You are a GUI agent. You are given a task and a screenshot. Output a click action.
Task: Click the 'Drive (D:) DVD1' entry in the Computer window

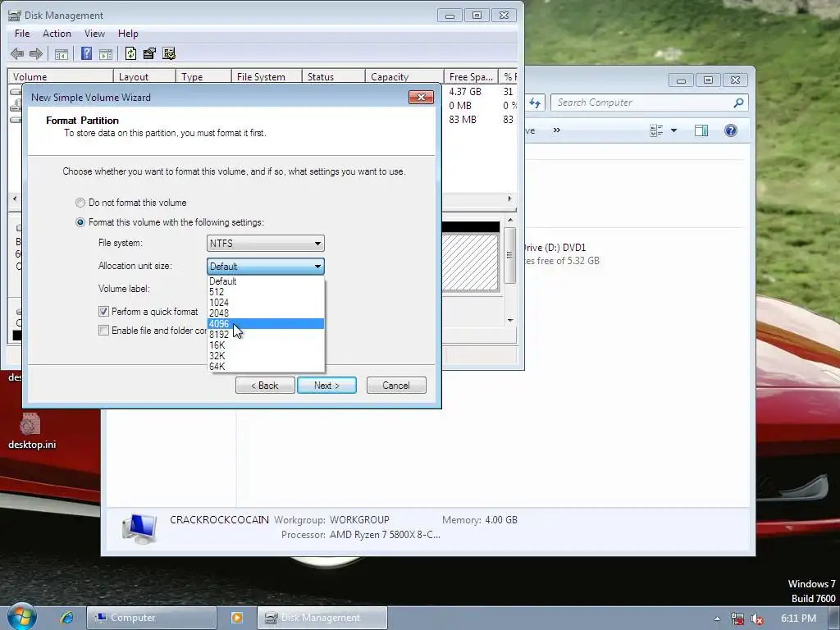click(x=554, y=248)
